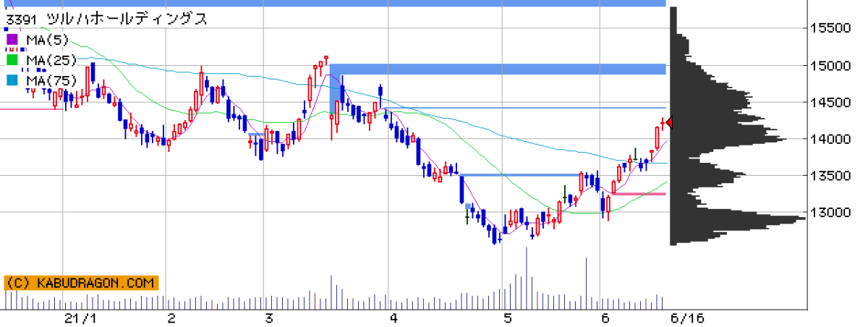This screenshot has width=868, height=327.
Task: Click the month 2 date axis label
Action: coord(171,318)
